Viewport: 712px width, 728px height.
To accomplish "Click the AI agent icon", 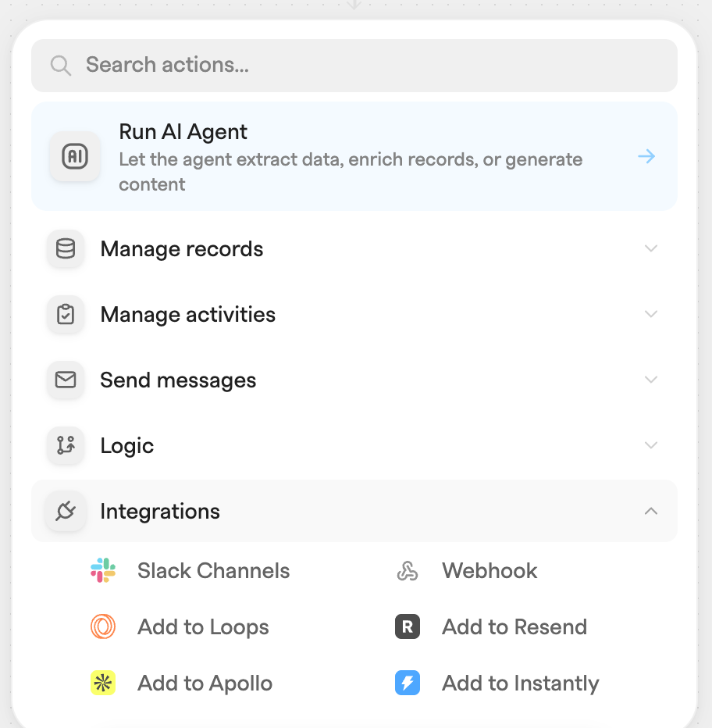I will (75, 156).
